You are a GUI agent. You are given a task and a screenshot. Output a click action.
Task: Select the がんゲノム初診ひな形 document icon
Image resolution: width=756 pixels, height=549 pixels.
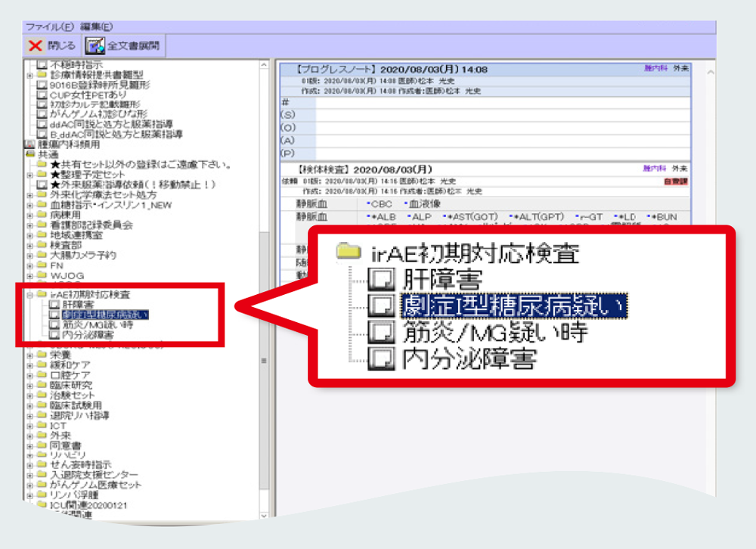click(42, 114)
